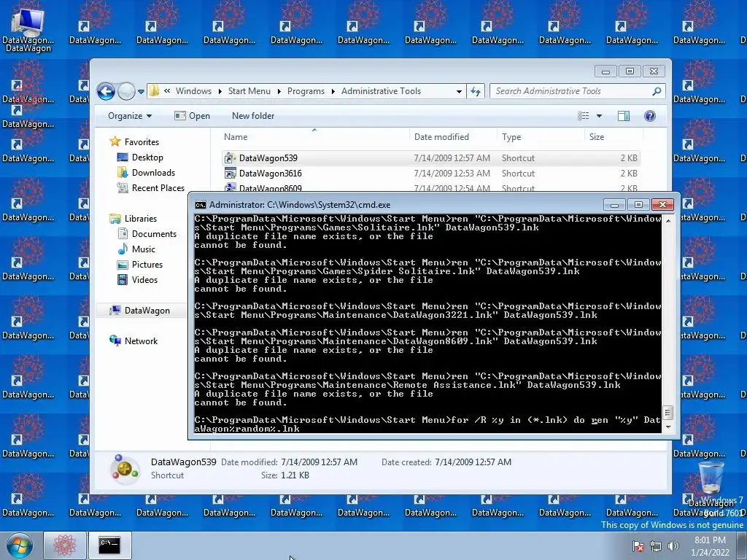Sort files by Date modified column

452,136
